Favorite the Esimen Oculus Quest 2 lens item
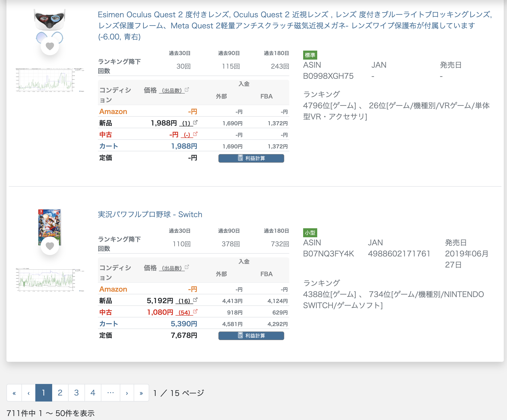Image resolution: width=507 pixels, height=420 pixels. pyautogui.click(x=50, y=46)
